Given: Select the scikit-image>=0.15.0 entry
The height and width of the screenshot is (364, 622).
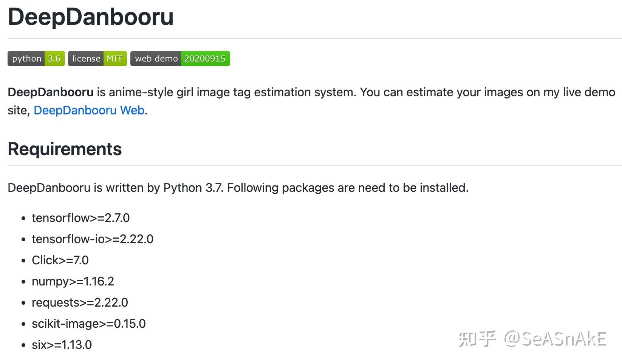Looking at the screenshot, I should coord(88,324).
